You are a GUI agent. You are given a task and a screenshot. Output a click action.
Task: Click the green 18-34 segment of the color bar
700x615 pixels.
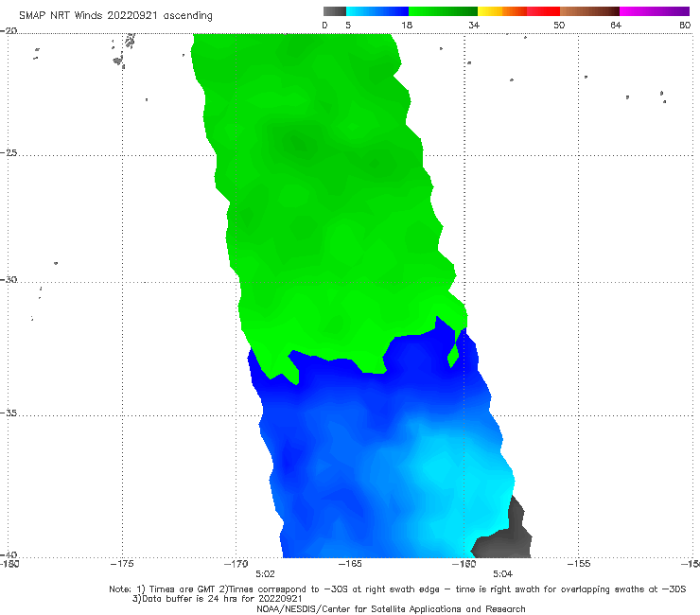point(443,11)
